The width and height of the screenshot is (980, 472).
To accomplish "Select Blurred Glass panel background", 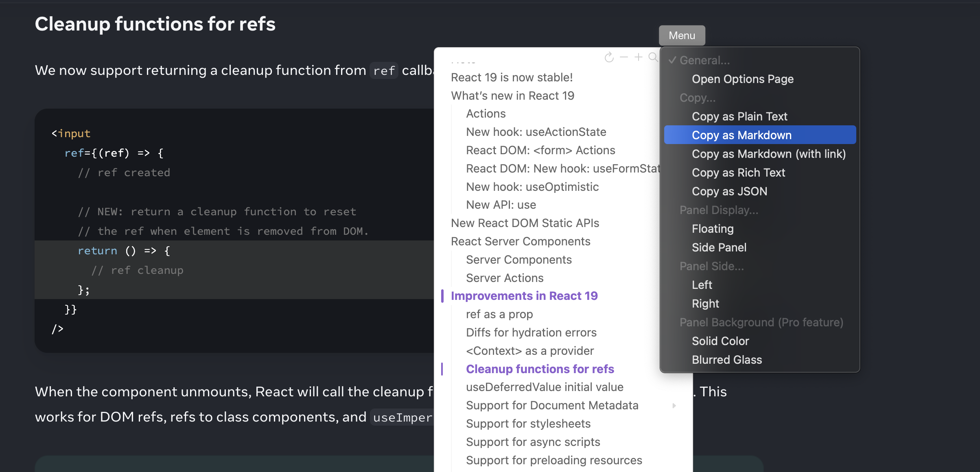I will 726,360.
